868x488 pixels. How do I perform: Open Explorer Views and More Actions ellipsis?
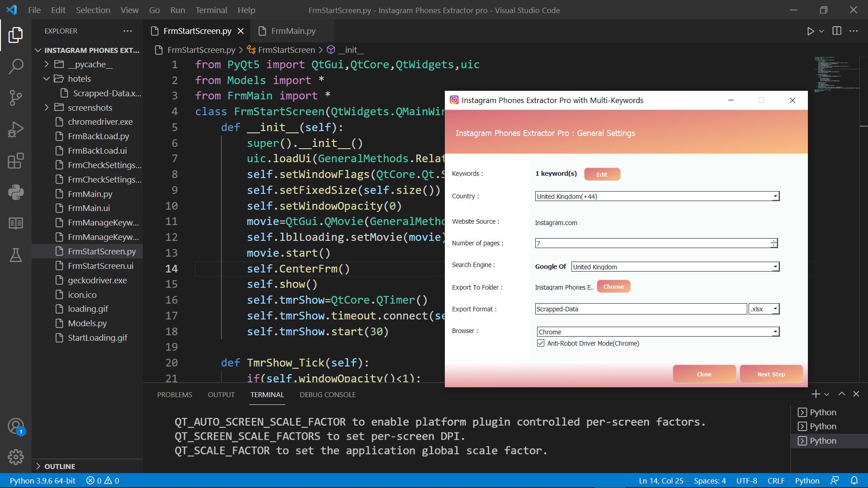[127, 31]
